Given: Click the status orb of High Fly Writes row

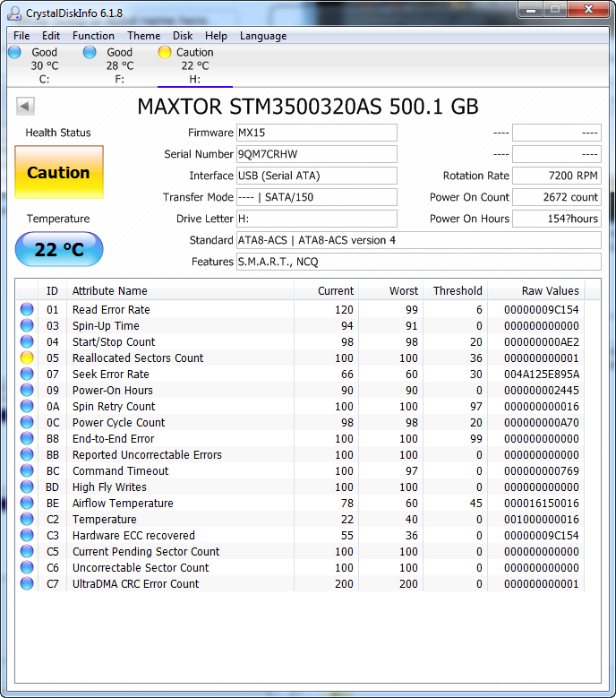Looking at the screenshot, I should click(x=27, y=487).
